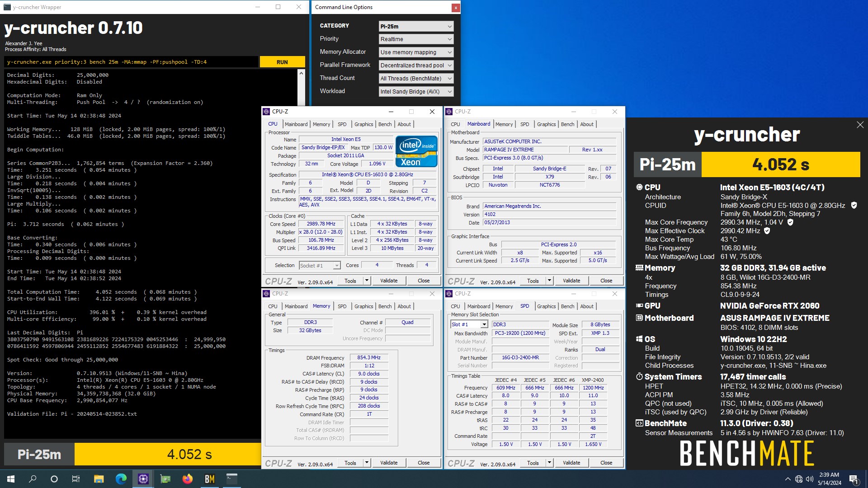Click the Core Speed value 2989.78 MHz

coord(321,224)
